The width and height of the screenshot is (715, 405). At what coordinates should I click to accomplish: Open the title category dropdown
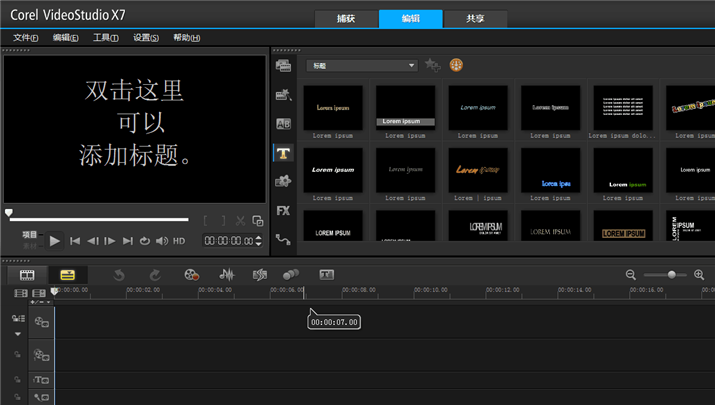362,66
